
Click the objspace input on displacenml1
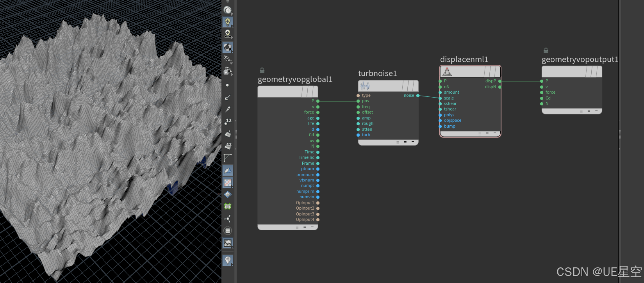440,121
